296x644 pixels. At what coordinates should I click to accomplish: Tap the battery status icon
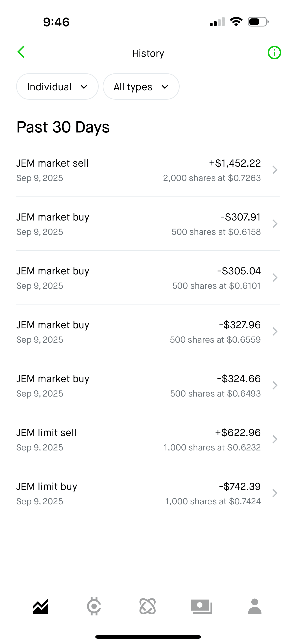[258, 22]
